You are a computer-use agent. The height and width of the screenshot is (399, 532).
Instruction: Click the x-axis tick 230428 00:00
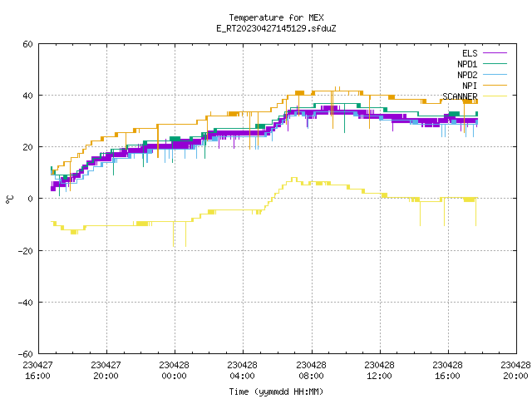(x=174, y=371)
